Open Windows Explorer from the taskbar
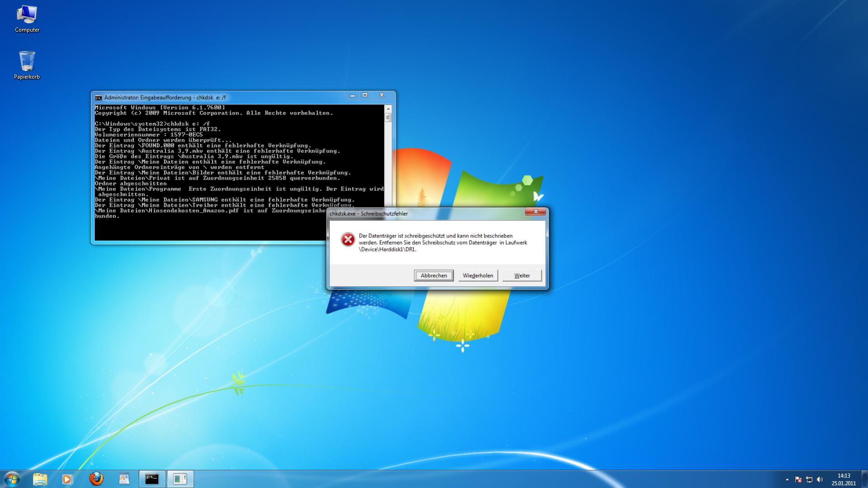The width and height of the screenshot is (868, 488). point(40,479)
